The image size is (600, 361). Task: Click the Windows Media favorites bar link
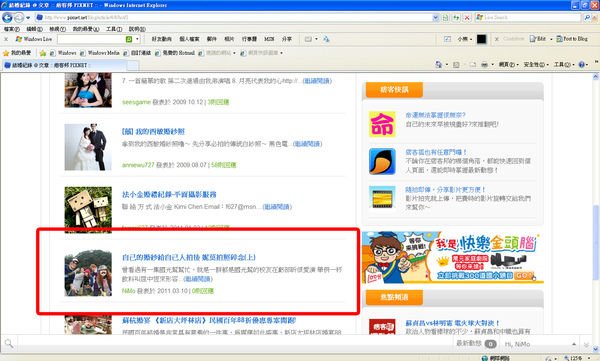(x=100, y=53)
